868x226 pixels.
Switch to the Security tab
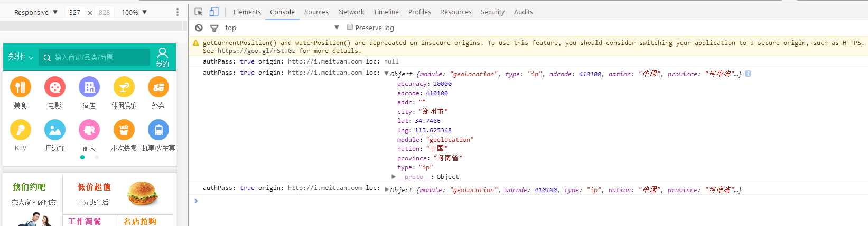coord(492,12)
